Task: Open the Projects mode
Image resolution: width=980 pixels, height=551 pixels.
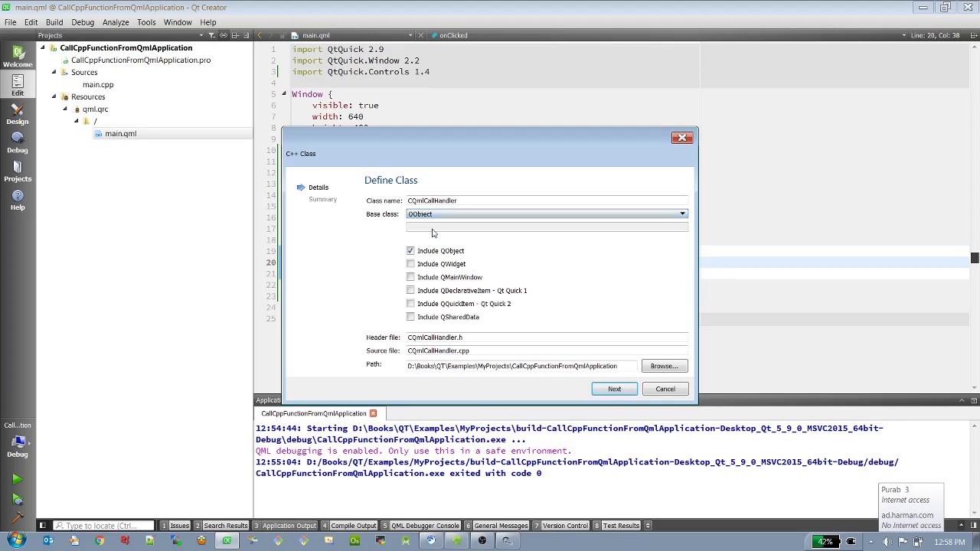Action: 17,170
